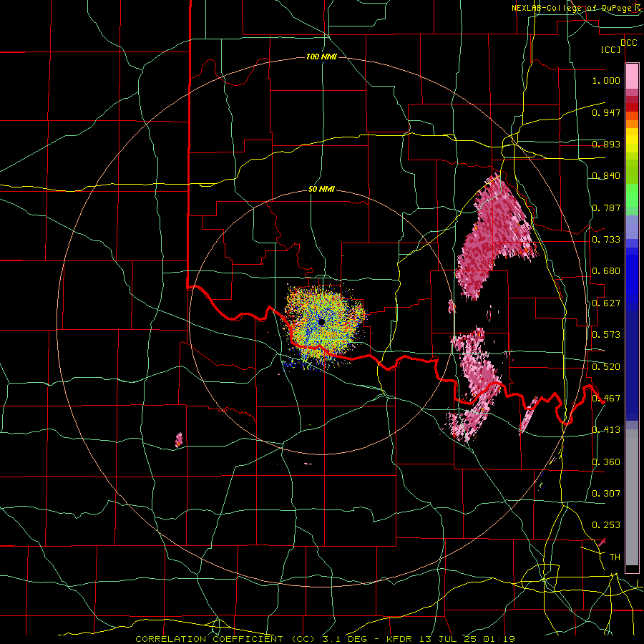Select the 0.253 scale value
644x644 pixels.
pyautogui.click(x=606, y=525)
